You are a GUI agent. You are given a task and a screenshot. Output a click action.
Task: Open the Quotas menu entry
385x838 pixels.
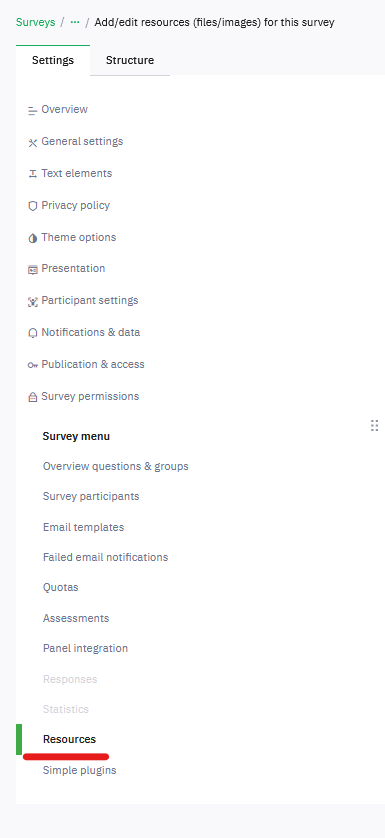point(60,587)
